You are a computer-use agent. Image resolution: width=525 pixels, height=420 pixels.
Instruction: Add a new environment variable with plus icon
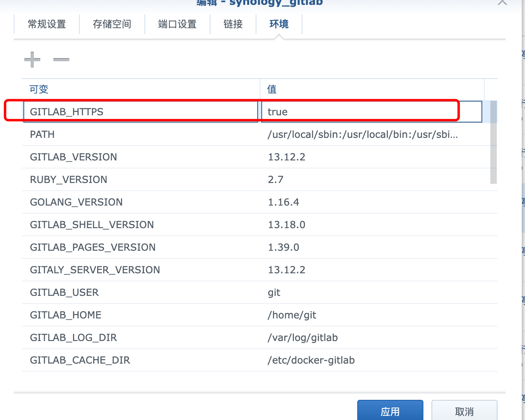tap(32, 60)
